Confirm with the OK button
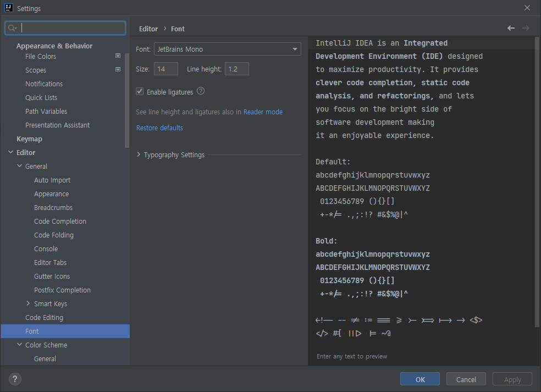The width and height of the screenshot is (541, 392). (x=420, y=379)
